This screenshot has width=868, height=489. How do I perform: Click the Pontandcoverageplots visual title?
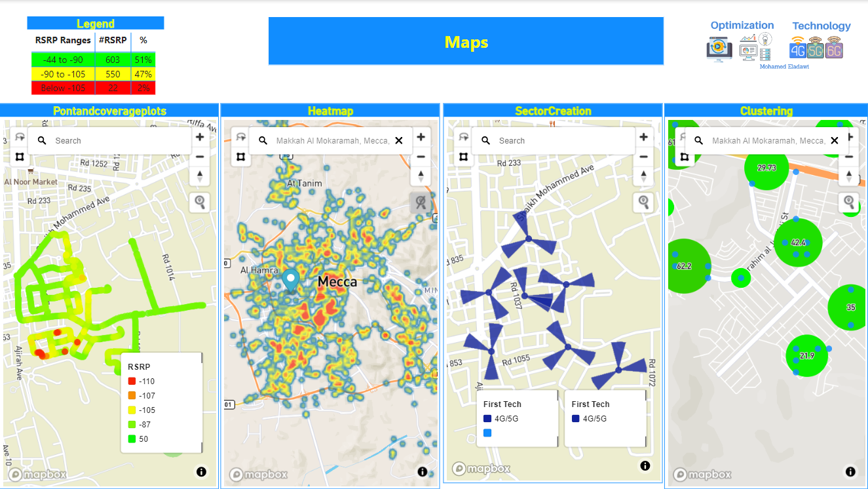(109, 111)
